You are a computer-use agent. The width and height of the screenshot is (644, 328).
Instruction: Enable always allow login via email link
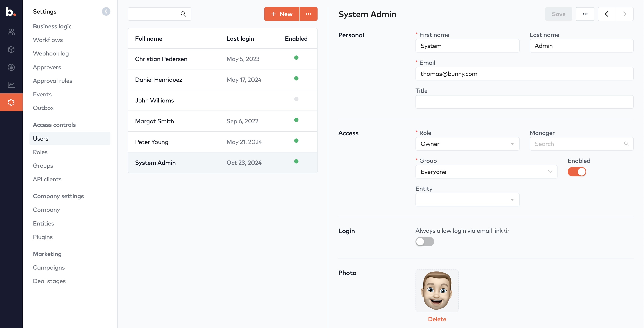[x=425, y=242]
